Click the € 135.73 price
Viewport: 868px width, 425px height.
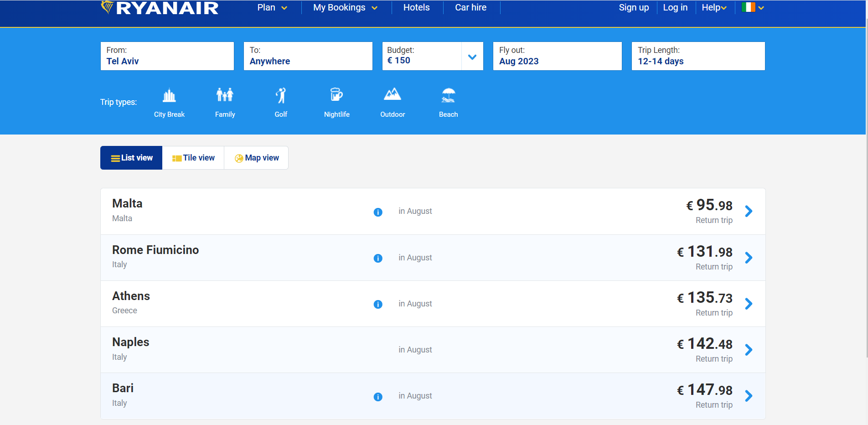(x=705, y=298)
